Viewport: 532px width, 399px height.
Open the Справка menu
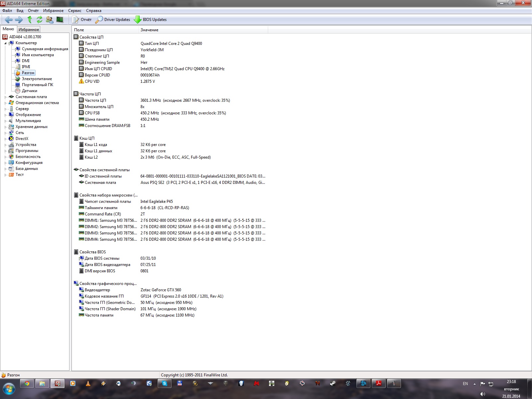(x=94, y=11)
